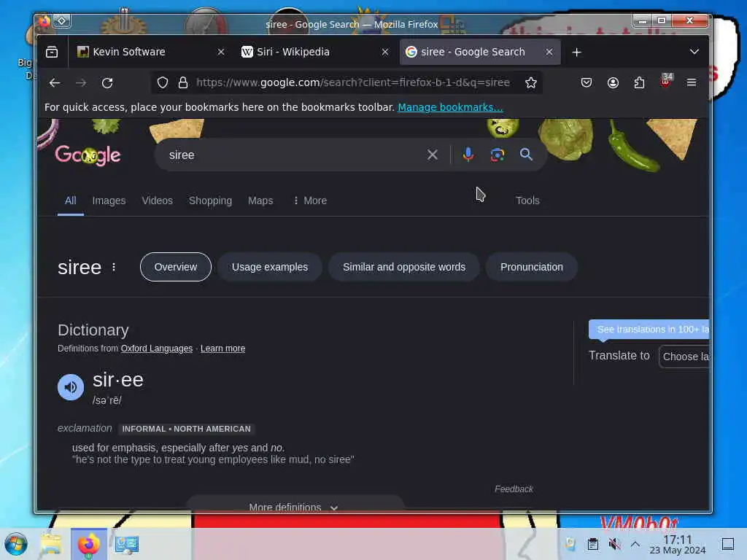The height and width of the screenshot is (560, 747).
Task: Start voice search with the microphone icon
Action: 468,155
